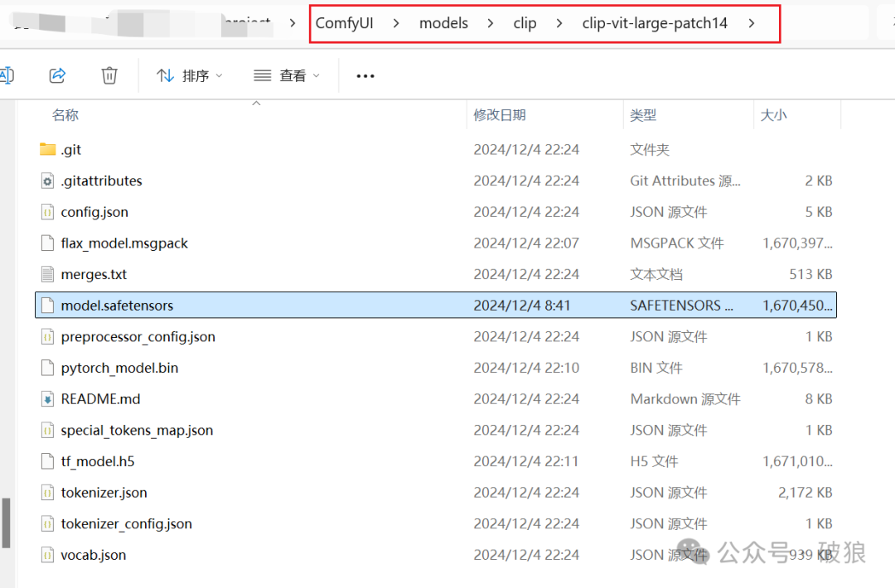Click the Share toolbar icon
The height and width of the screenshot is (588, 895).
[58, 75]
